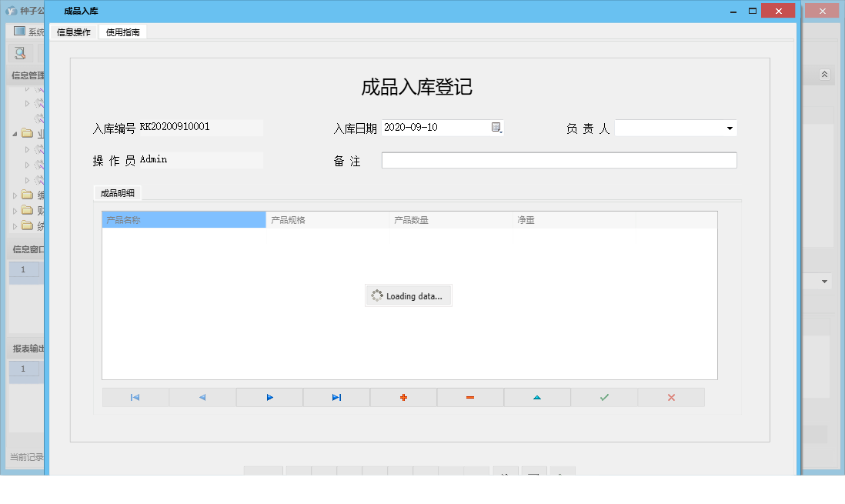845x504 pixels.
Task: Open the calendar picker beside 入库日期
Action: 496,127
